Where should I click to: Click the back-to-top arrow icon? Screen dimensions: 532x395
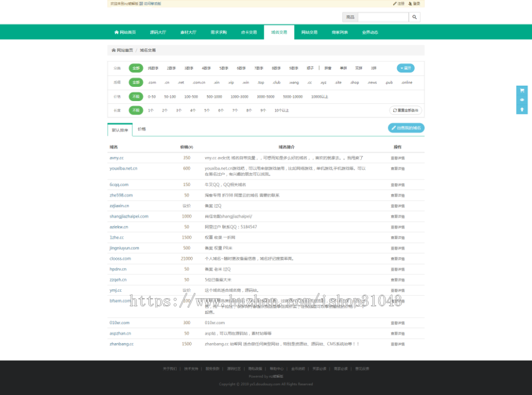pos(522,109)
